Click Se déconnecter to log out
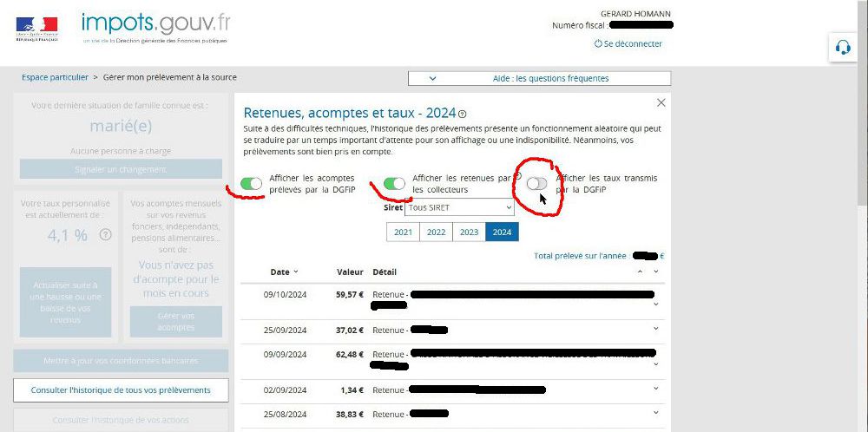This screenshot has width=868, height=432. pyautogui.click(x=633, y=43)
